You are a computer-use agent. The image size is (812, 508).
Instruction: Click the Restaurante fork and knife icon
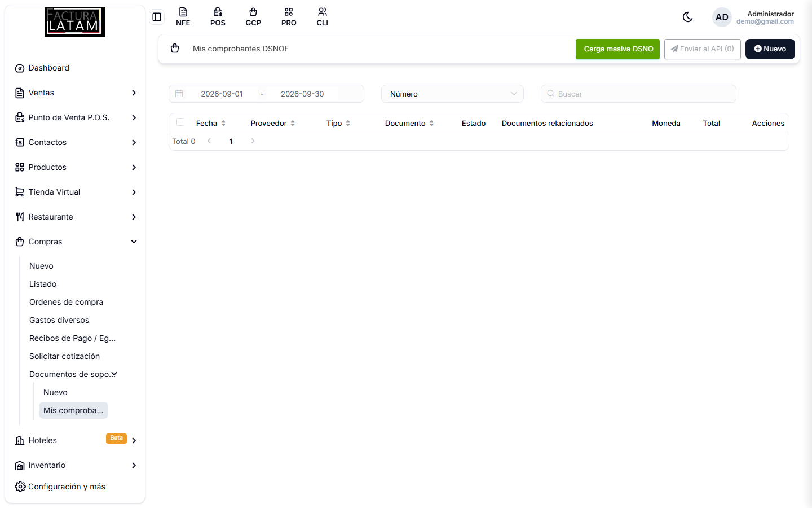[x=20, y=217]
